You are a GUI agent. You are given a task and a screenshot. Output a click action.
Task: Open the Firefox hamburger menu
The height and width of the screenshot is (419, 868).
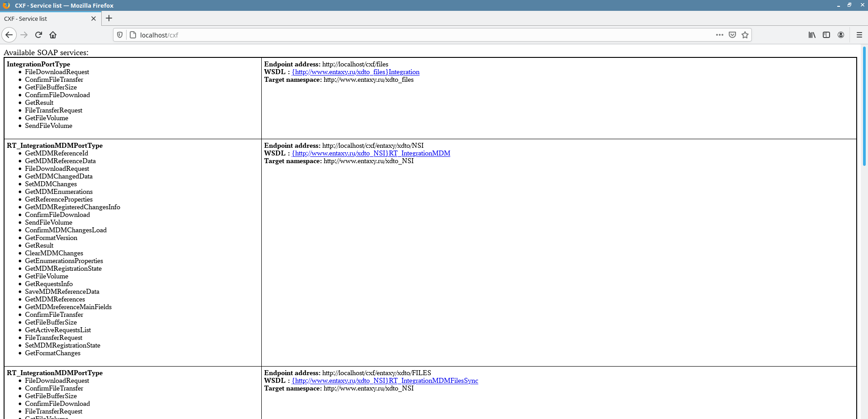click(859, 35)
